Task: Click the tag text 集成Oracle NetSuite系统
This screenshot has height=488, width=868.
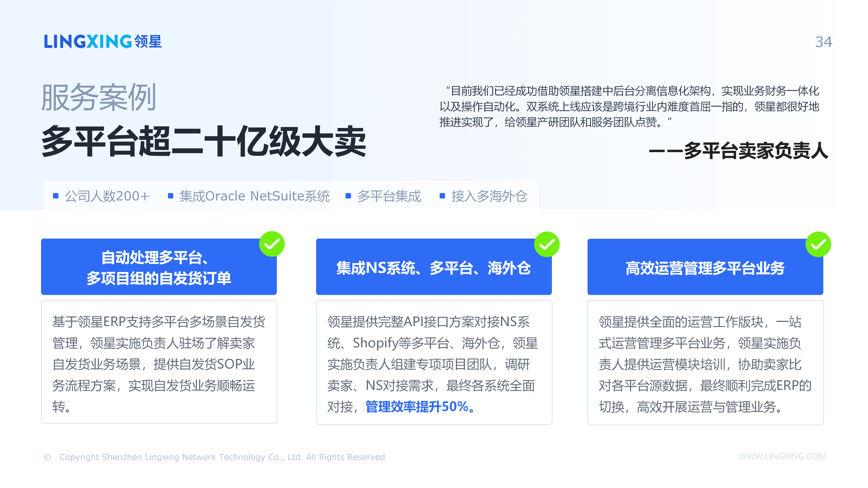Action: tap(254, 196)
